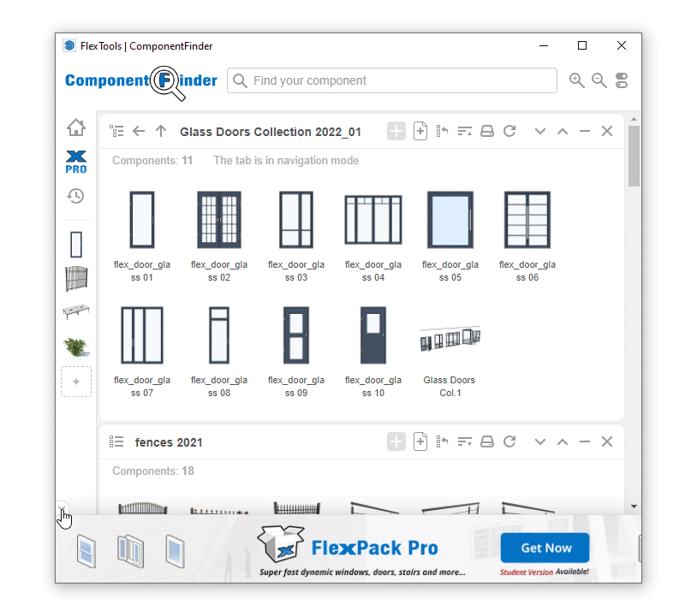Open sort options in Glass Doors tab
The height and width of the screenshot is (616, 685).
(464, 131)
